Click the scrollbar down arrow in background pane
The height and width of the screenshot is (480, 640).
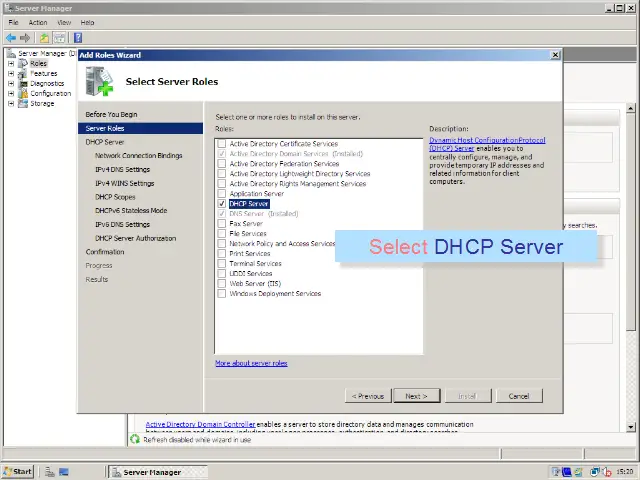[631, 427]
